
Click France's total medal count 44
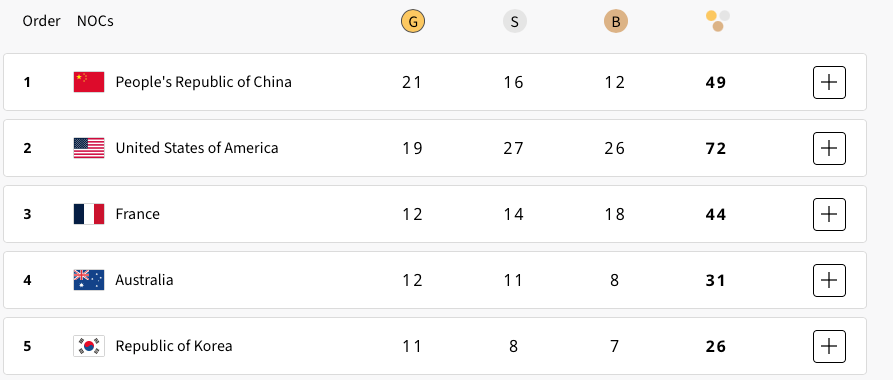[x=716, y=215]
